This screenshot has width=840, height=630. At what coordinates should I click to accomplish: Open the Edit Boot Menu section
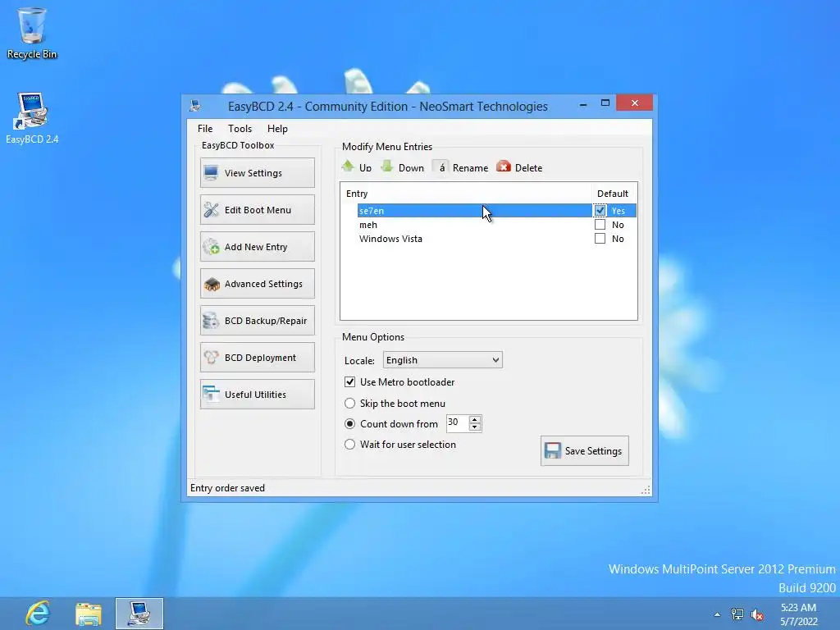(x=257, y=209)
